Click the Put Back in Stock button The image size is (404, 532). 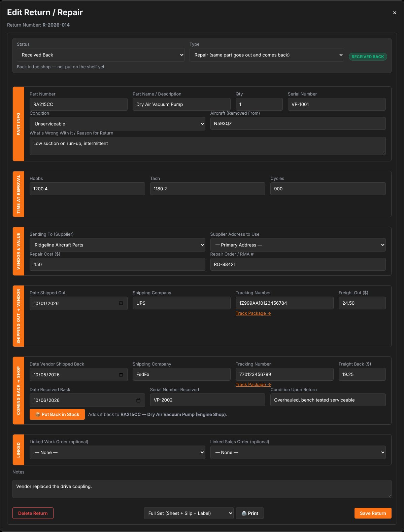[57, 414]
